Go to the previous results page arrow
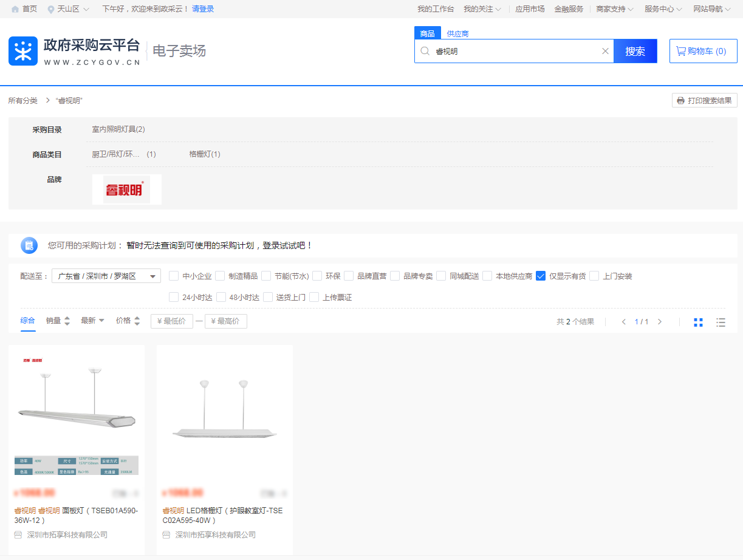 click(623, 322)
